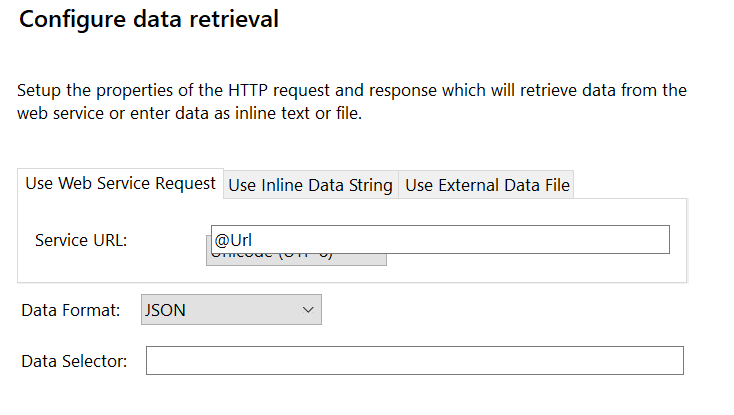734x415 pixels.
Task: Click the HTTP request description paragraph
Action: [352, 102]
